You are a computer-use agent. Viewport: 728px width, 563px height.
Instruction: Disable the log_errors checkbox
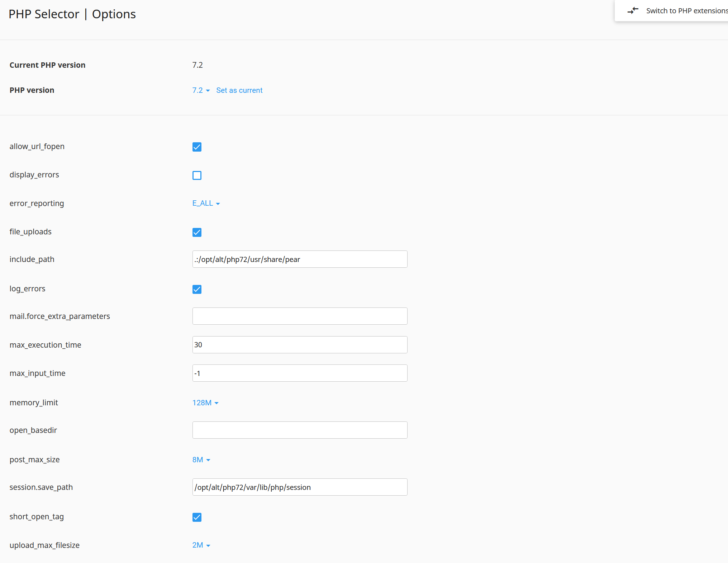pyautogui.click(x=197, y=289)
